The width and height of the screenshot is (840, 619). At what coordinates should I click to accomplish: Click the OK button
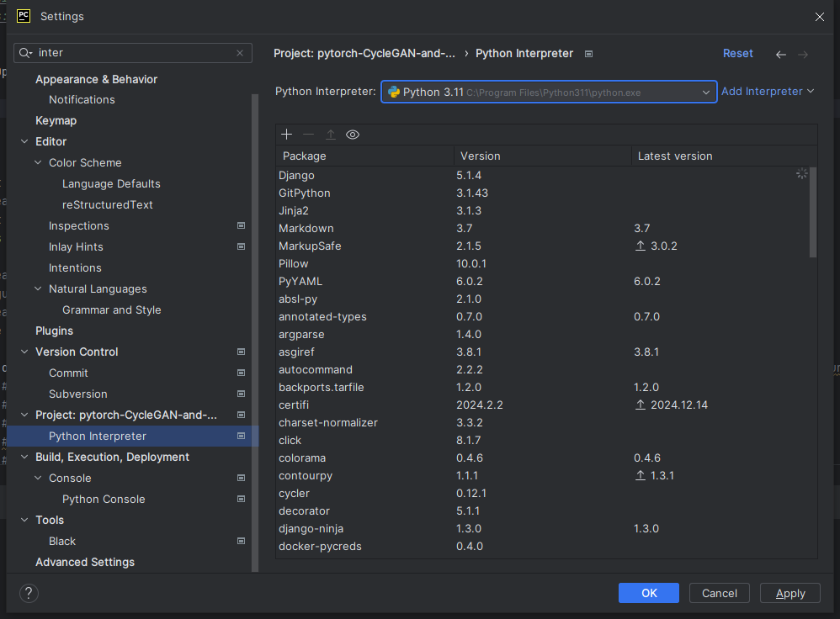pos(649,593)
